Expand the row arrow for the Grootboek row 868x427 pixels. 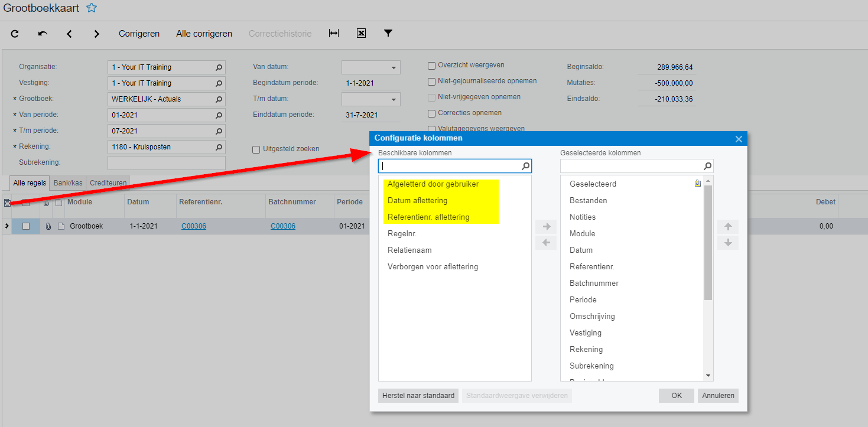pos(6,226)
